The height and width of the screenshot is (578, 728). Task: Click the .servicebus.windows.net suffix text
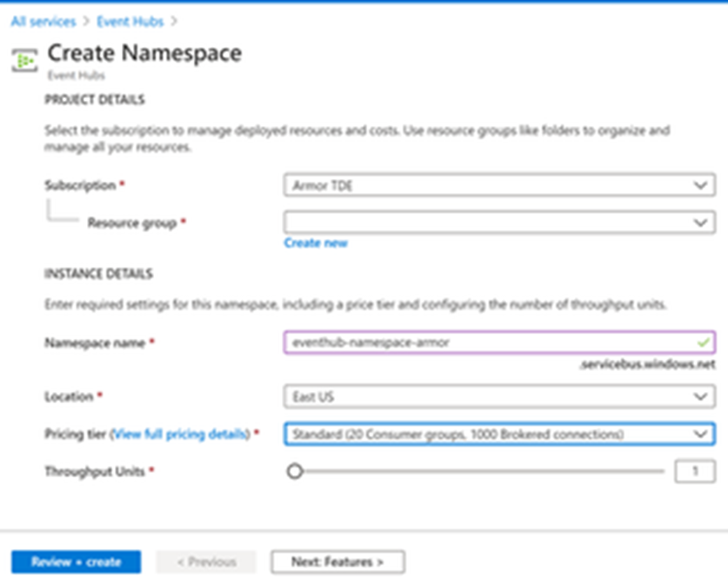coord(647,365)
